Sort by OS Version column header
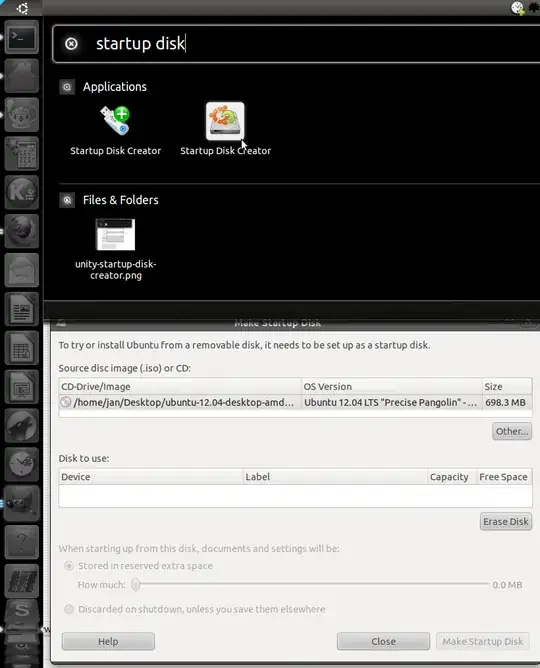The height and width of the screenshot is (668, 540). pyautogui.click(x=392, y=386)
